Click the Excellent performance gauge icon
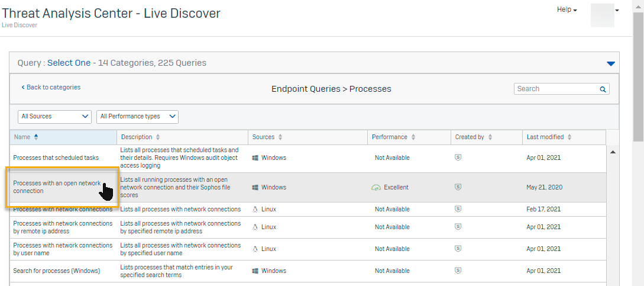Image resolution: width=644 pixels, height=286 pixels. [x=376, y=188]
